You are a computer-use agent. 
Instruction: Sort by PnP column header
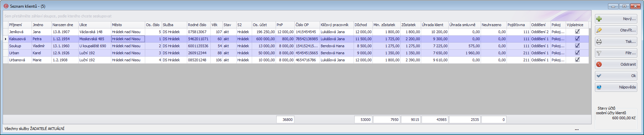point(285,25)
